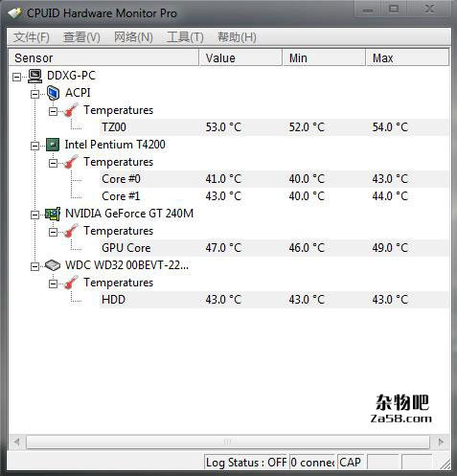Click TZ00 current value 53.0 °C
Screen dimensions: 457x476
coord(223,127)
